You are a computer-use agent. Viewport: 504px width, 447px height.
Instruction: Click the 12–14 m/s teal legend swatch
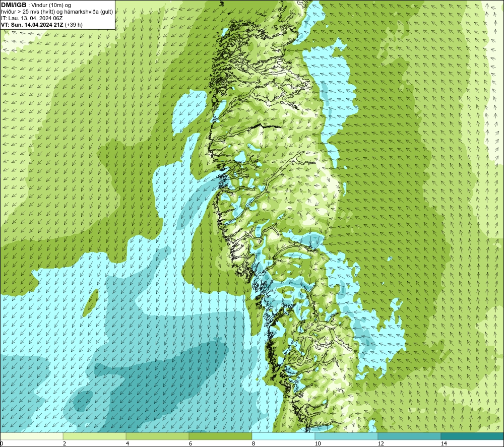[x=409, y=436]
